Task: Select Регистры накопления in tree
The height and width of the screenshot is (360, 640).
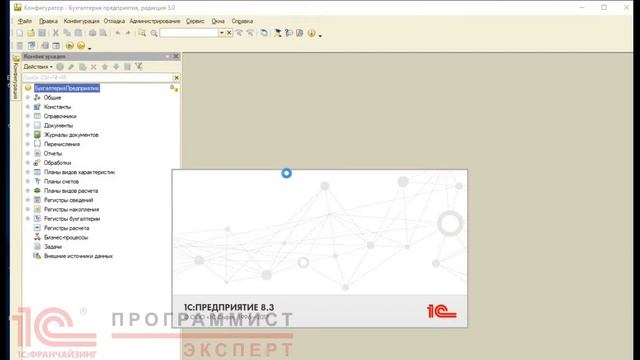Action: coord(71,209)
